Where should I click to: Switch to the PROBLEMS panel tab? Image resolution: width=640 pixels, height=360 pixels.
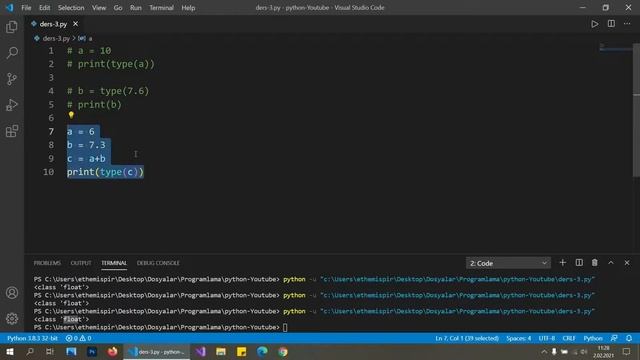pos(47,263)
